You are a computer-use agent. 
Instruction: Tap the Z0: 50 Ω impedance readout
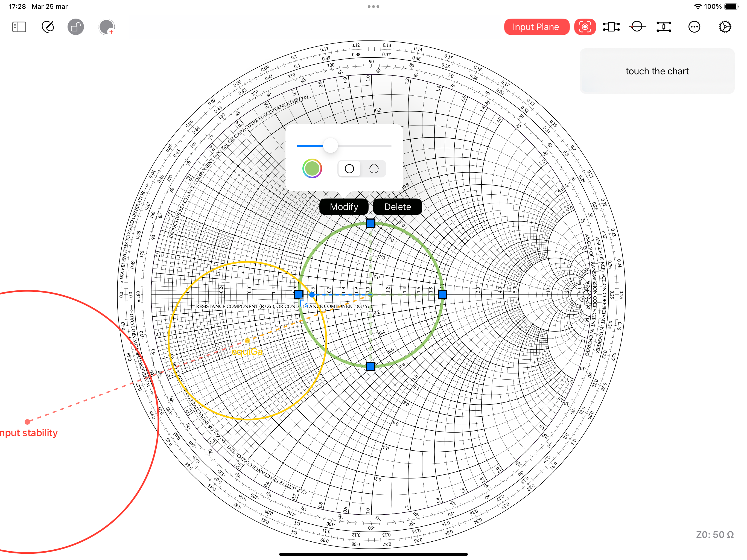tap(715, 535)
